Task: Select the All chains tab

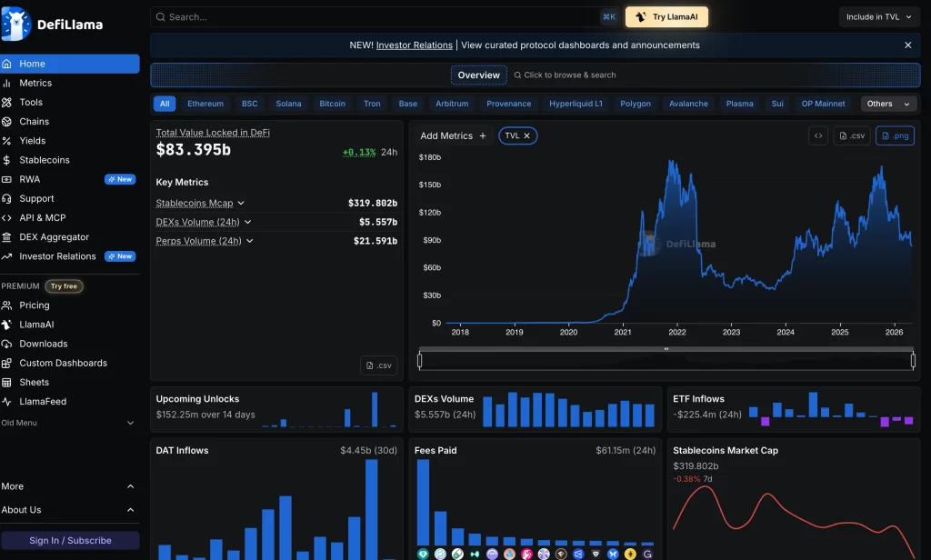Action: 165,104
